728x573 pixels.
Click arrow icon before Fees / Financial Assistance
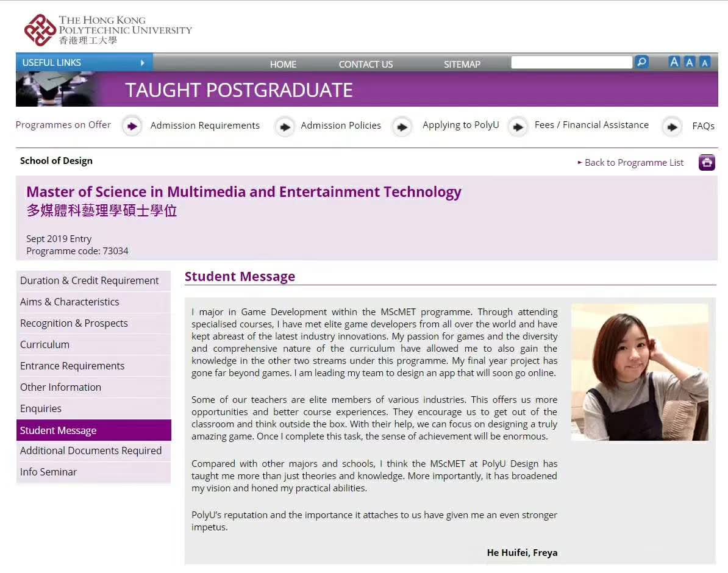[517, 127]
